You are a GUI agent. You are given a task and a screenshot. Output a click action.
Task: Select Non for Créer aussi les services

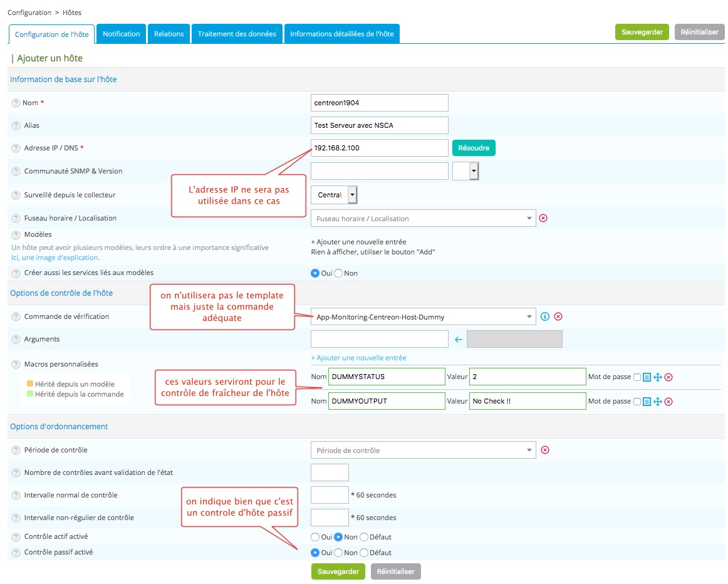pos(338,273)
